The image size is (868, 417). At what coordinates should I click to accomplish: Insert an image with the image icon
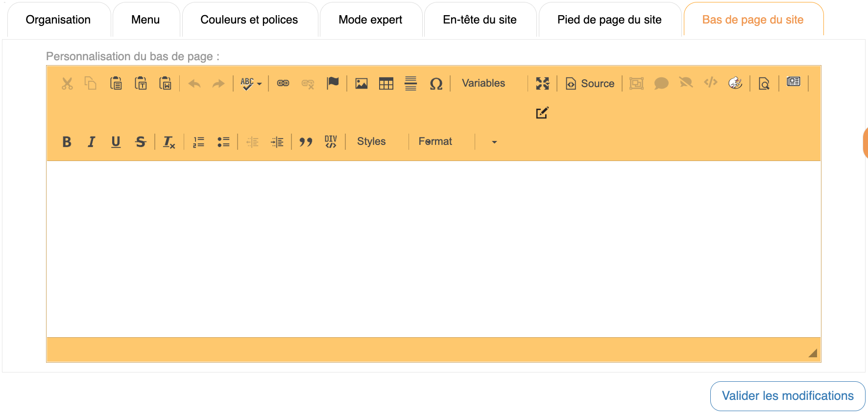[x=362, y=84]
